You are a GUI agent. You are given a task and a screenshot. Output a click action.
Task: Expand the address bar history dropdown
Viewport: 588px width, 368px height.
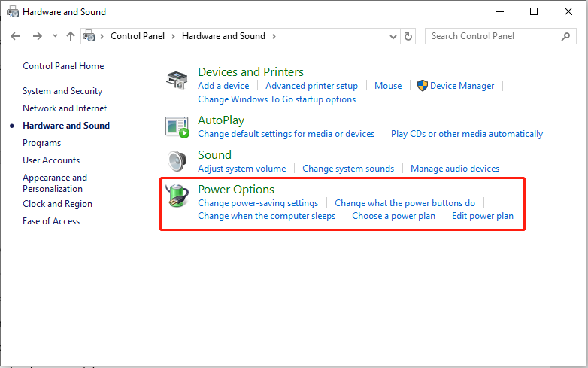click(x=393, y=36)
